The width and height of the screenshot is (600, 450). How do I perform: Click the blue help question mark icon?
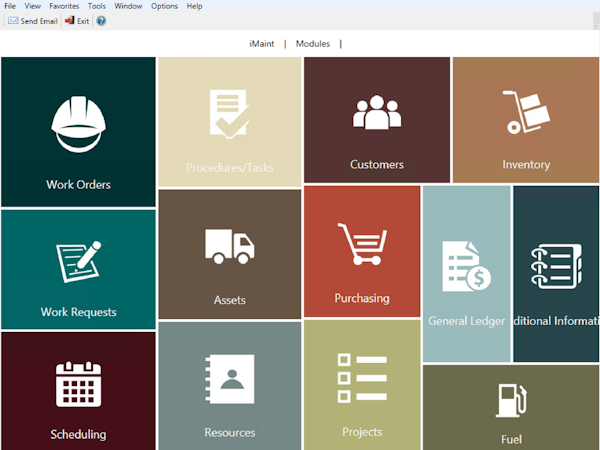pyautogui.click(x=101, y=20)
